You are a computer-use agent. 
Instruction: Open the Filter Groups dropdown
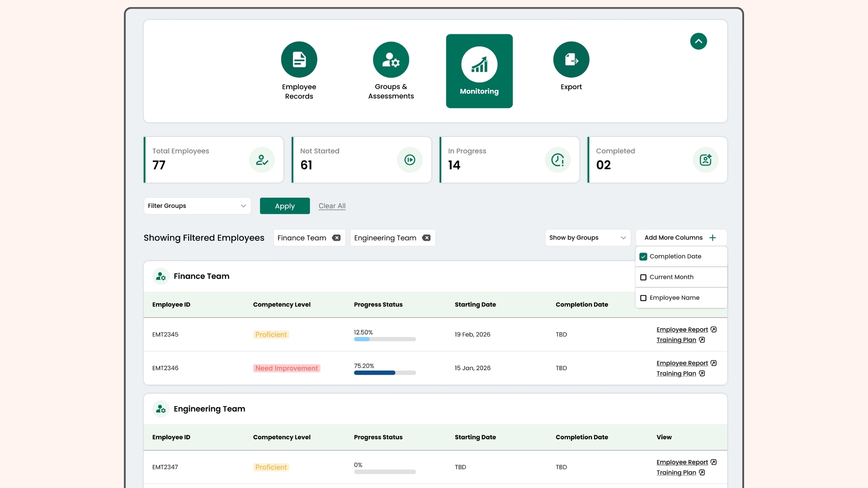(197, 206)
